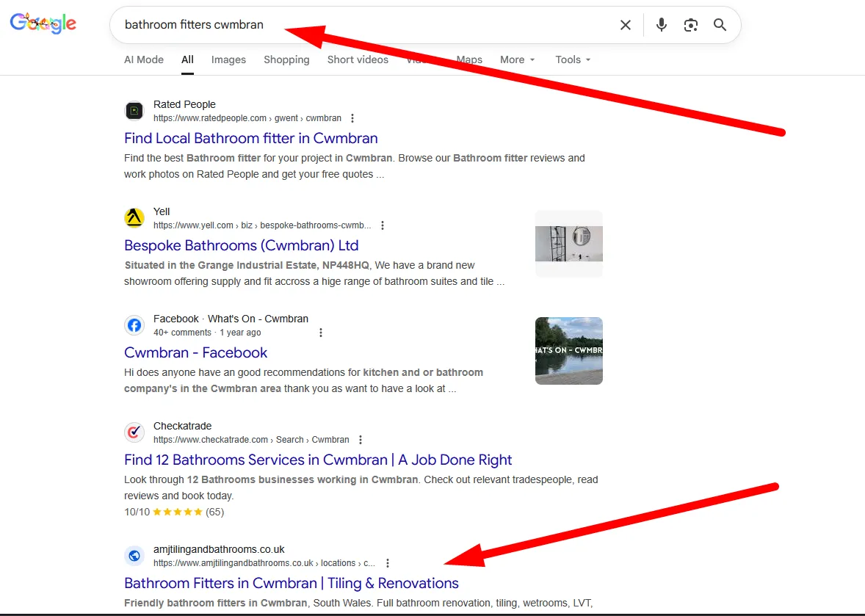Switch to Images tab
865x616 pixels.
click(228, 59)
